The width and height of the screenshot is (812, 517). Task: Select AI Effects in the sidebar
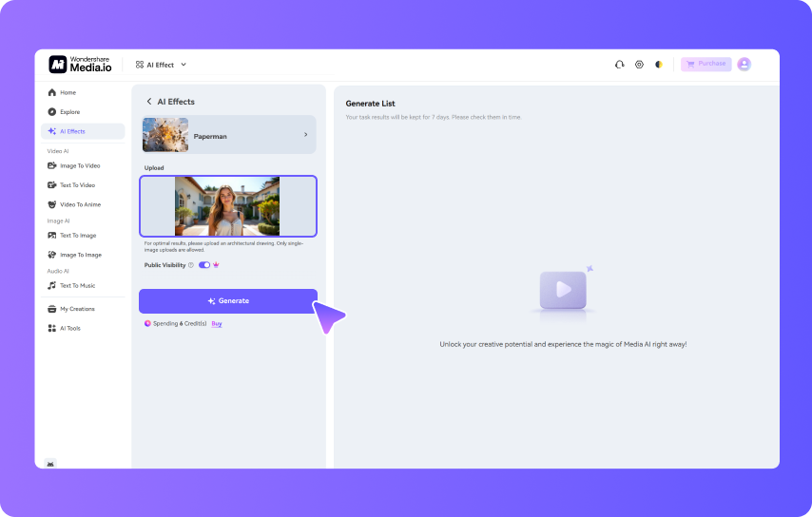(83, 131)
